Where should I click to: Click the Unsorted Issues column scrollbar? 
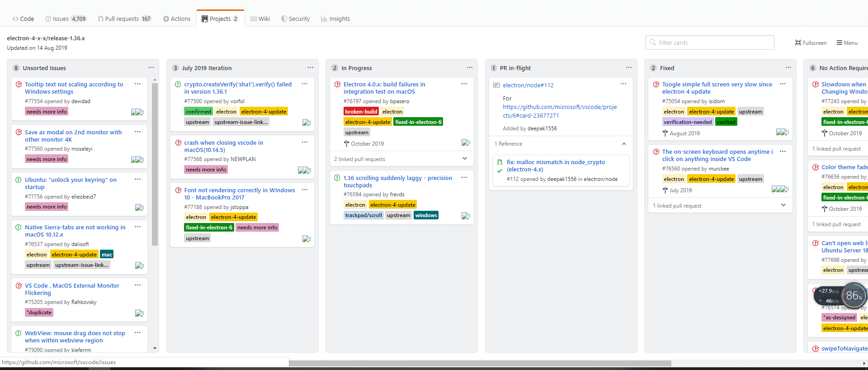click(155, 164)
